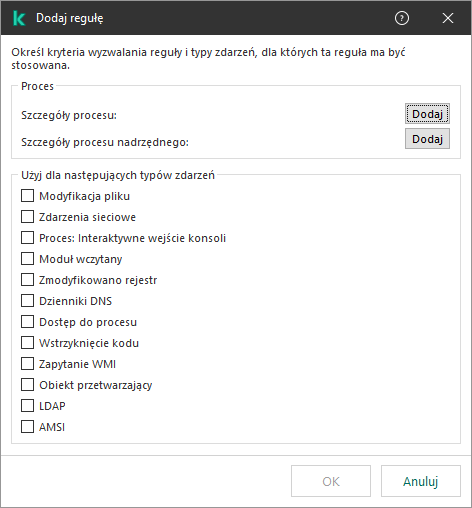
Task: Tick Wstrzyknięcie kodu checkbox
Action: (27, 343)
